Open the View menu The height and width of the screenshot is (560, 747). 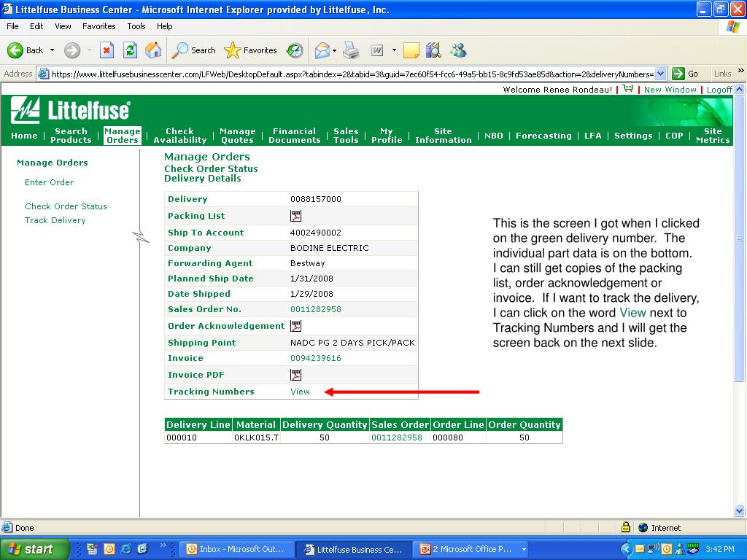63,26
